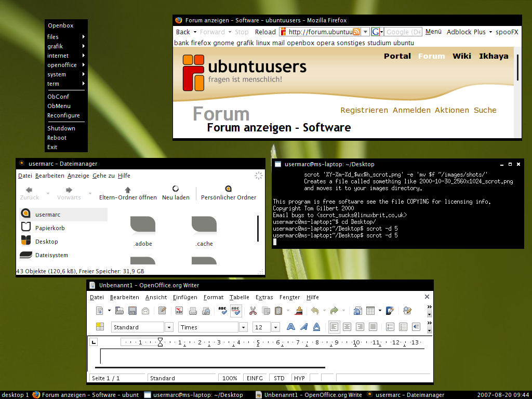Open the Firefox Back history dropdown arrow

tap(195, 32)
